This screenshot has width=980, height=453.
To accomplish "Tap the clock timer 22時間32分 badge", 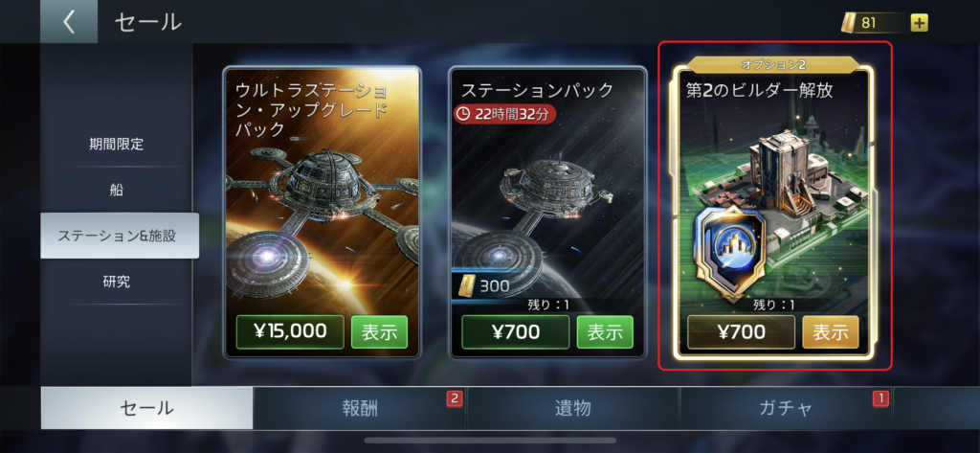I will [x=505, y=113].
